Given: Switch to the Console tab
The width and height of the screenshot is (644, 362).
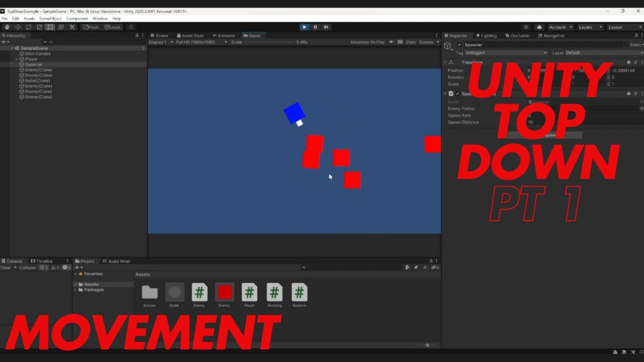Looking at the screenshot, I should (x=12, y=261).
